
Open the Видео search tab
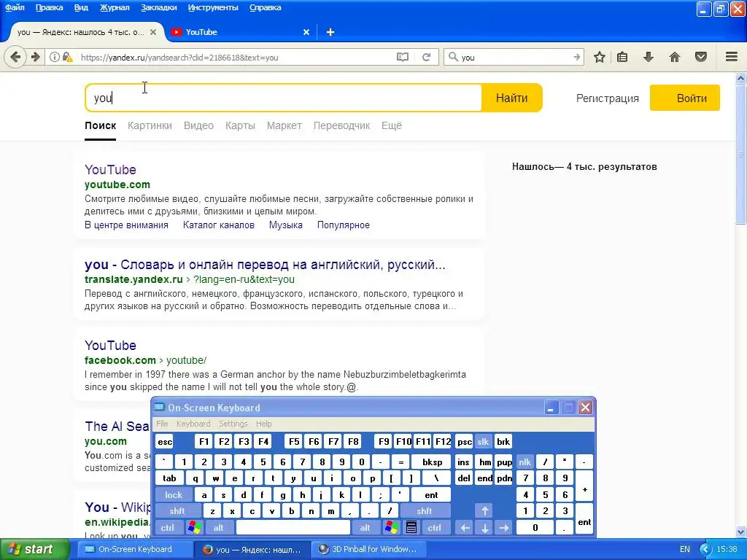[x=198, y=125]
